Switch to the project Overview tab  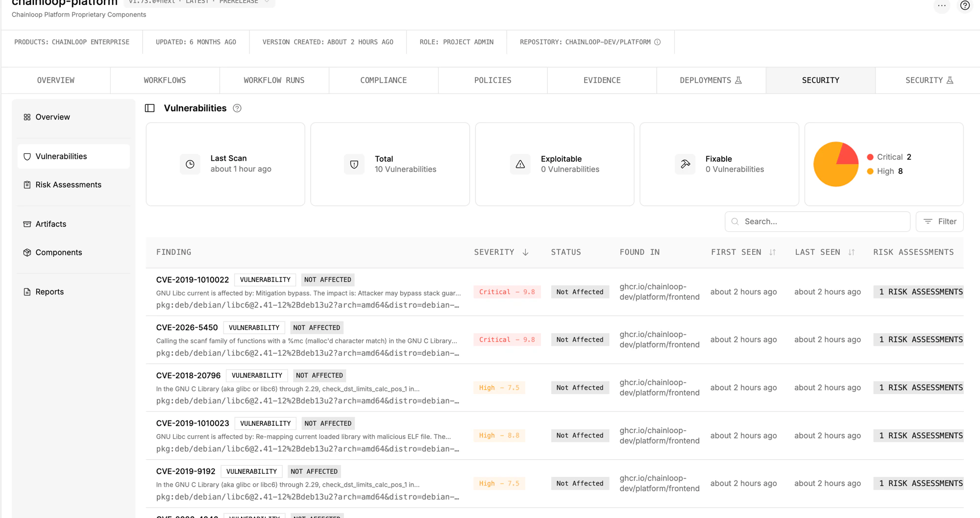(56, 80)
